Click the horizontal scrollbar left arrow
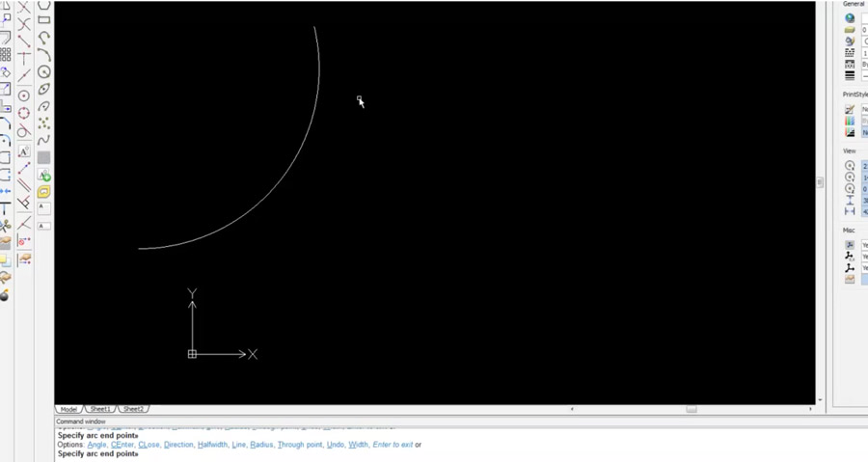Screen dimensions: 868x462 [x=572, y=409]
